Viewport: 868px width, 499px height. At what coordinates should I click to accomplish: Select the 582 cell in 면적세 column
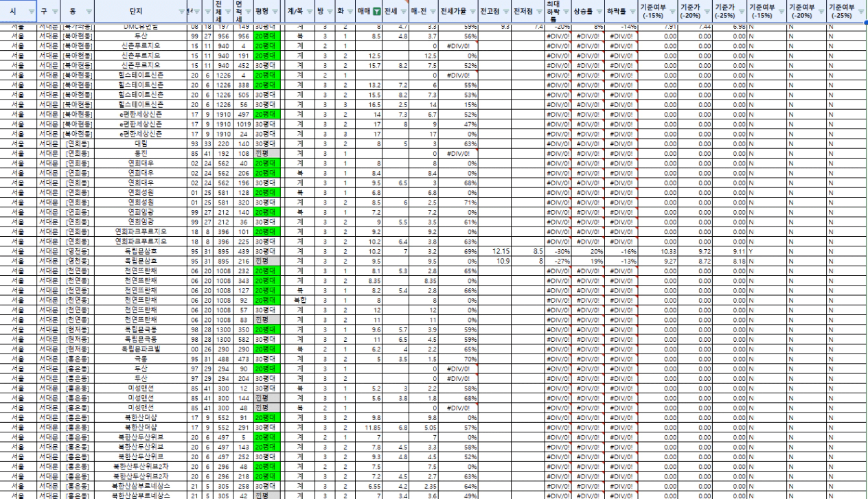[x=243, y=338]
